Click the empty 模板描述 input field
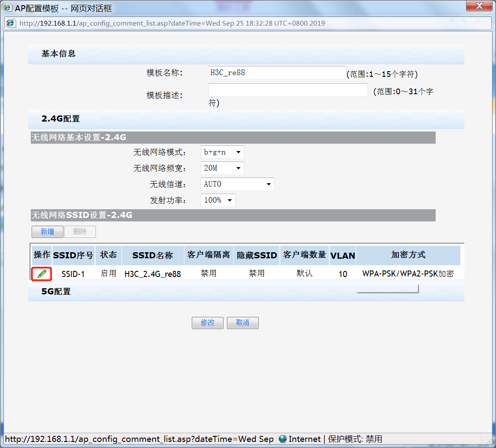Viewport: 496px width, 448px height. pyautogui.click(x=288, y=90)
